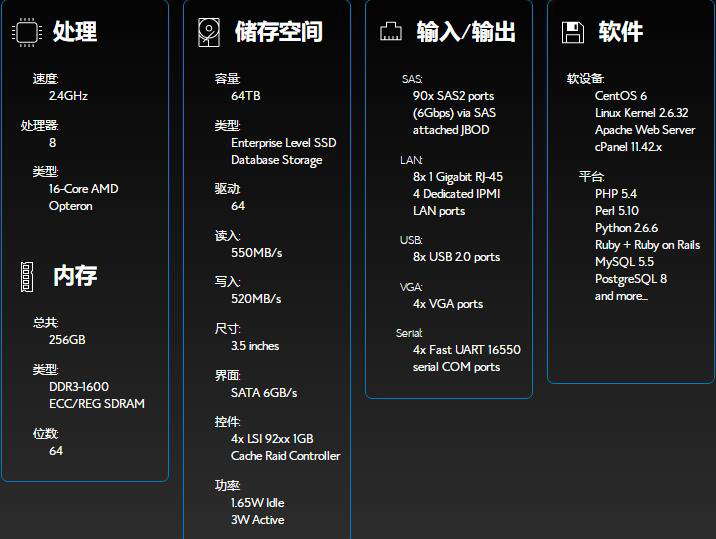The width and height of the screenshot is (716, 539).
Task: Select the 64TB capacity value
Action: [x=245, y=96]
